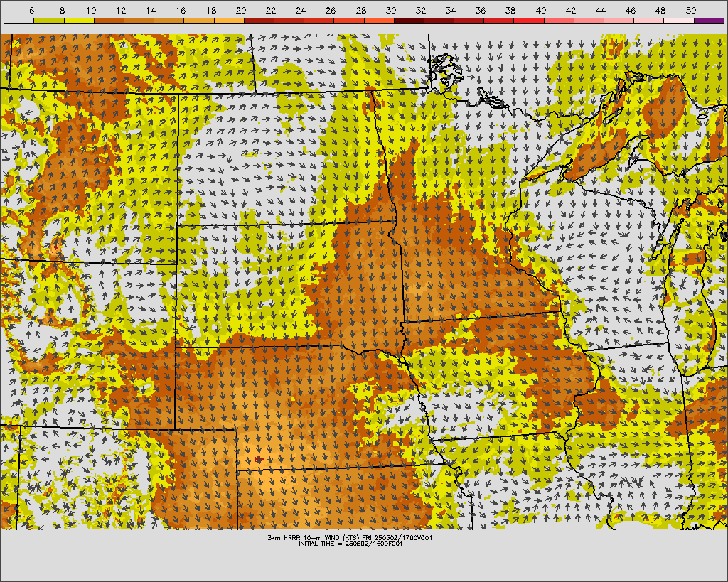The height and width of the screenshot is (582, 728).
Task: Click the olive 6–8 knots legend swatch
Action: pyautogui.click(x=49, y=21)
